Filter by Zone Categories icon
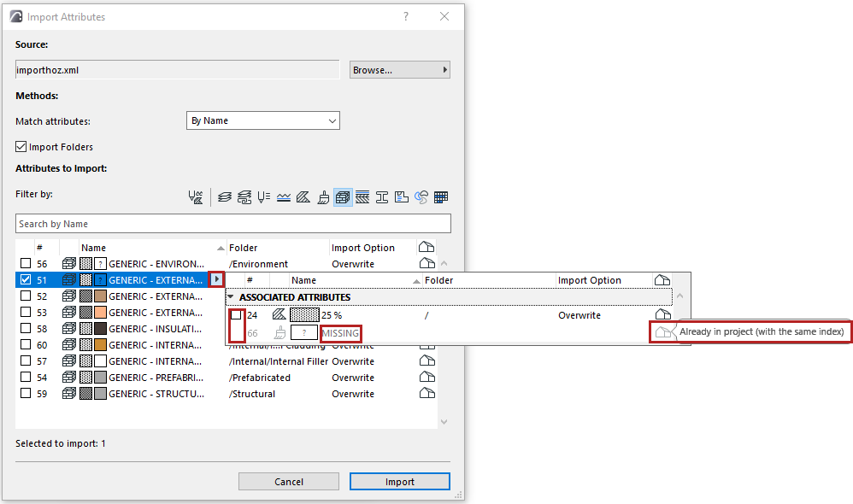The height and width of the screenshot is (504, 853). point(402,197)
